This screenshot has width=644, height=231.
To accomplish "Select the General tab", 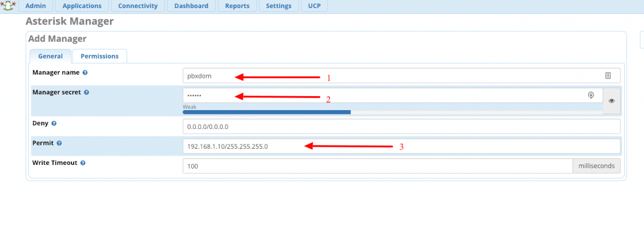I will (50, 56).
